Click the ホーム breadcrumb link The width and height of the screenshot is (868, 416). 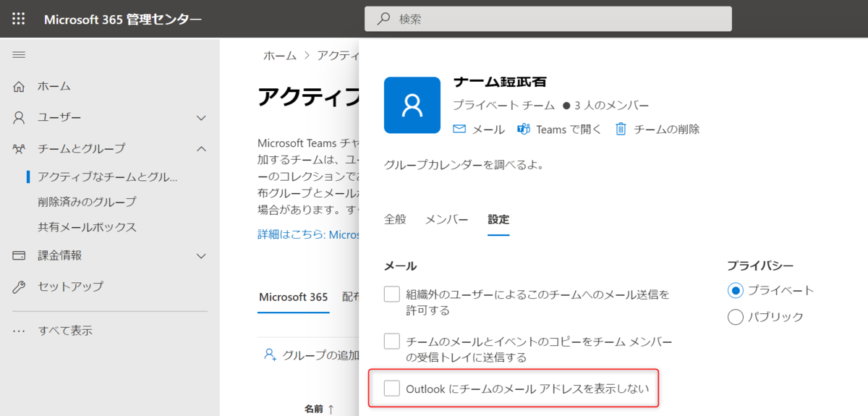280,56
